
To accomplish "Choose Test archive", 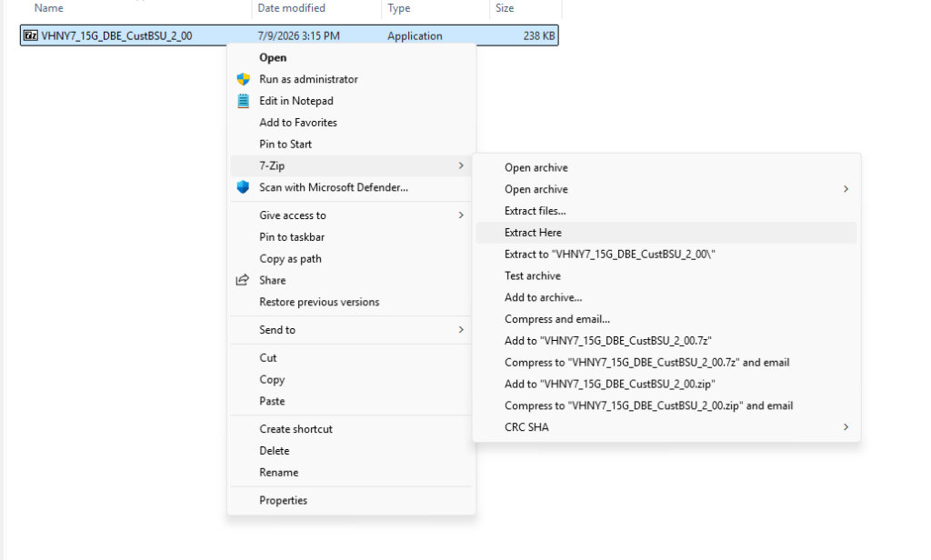I will 666,275.
